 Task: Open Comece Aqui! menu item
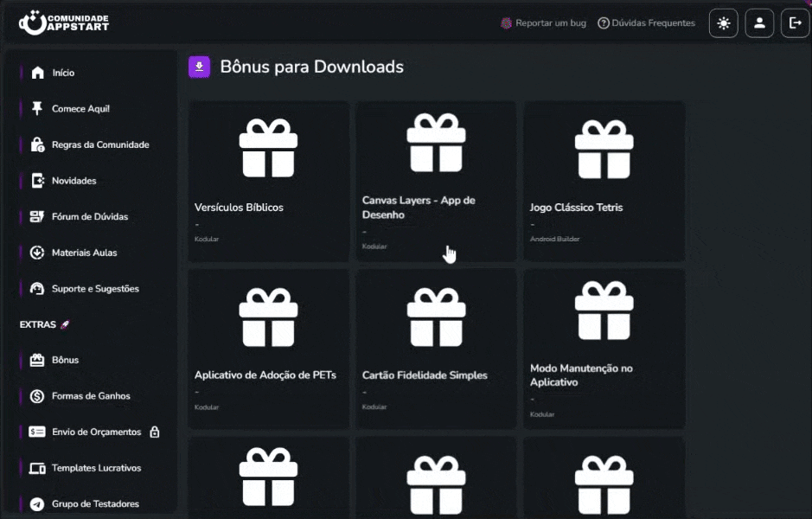point(80,109)
